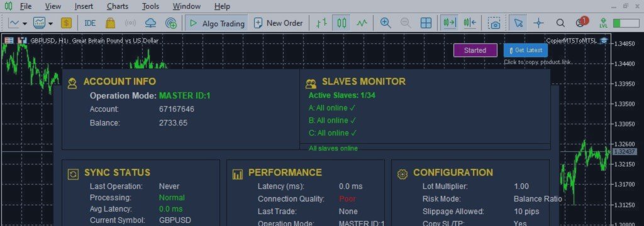Open the Window menu
The height and width of the screenshot is (226, 644).
[x=186, y=6]
